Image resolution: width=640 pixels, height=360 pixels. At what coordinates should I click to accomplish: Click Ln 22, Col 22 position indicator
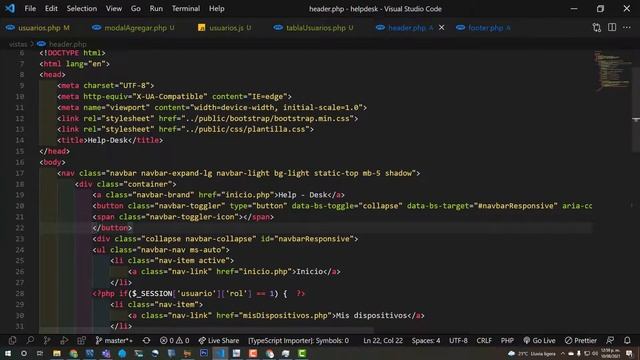tap(383, 340)
